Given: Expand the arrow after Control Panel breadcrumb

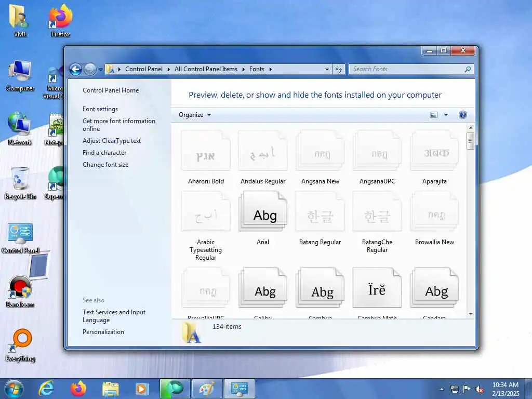Looking at the screenshot, I should click(168, 69).
